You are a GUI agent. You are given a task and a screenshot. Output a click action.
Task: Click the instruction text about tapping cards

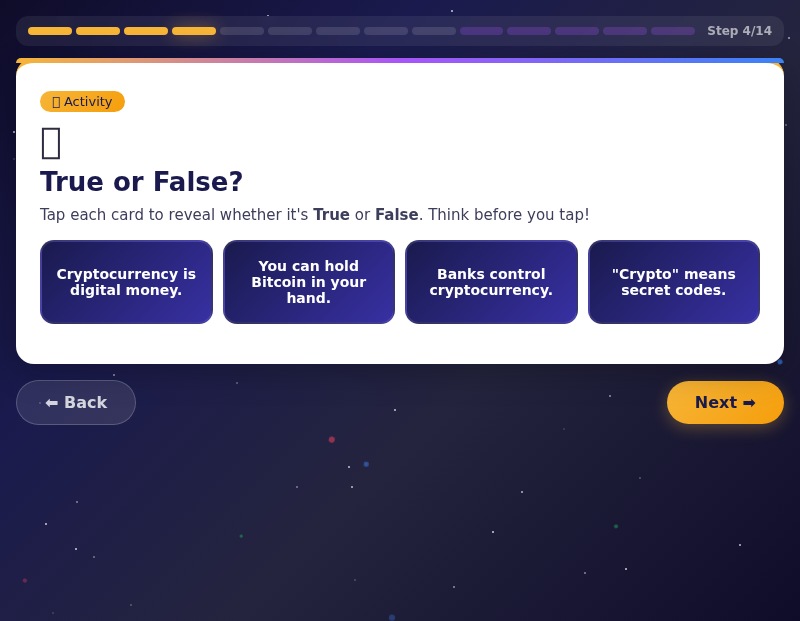coord(313,214)
